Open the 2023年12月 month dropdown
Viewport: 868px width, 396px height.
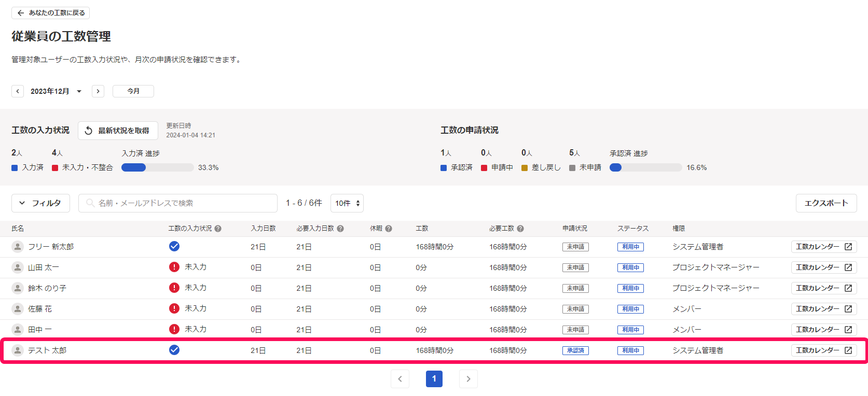tap(56, 91)
